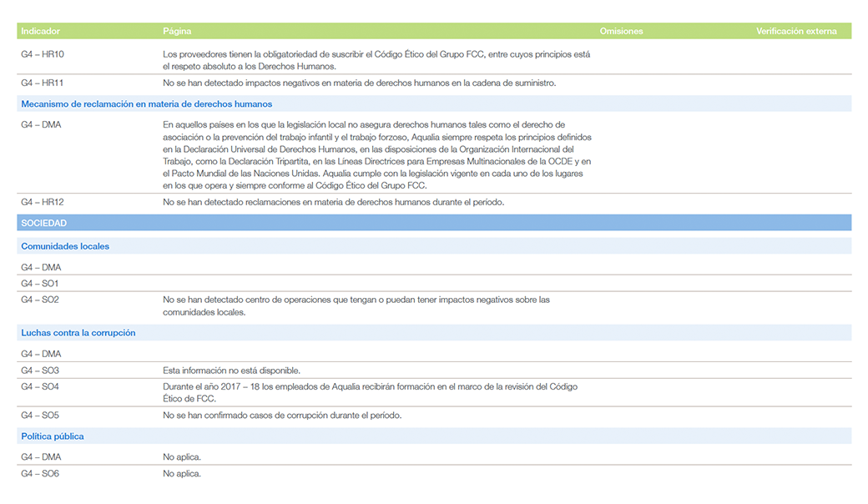868x504 pixels.
Task: Select the 'G4 – HR11' indicator cell
Action: 42,83
